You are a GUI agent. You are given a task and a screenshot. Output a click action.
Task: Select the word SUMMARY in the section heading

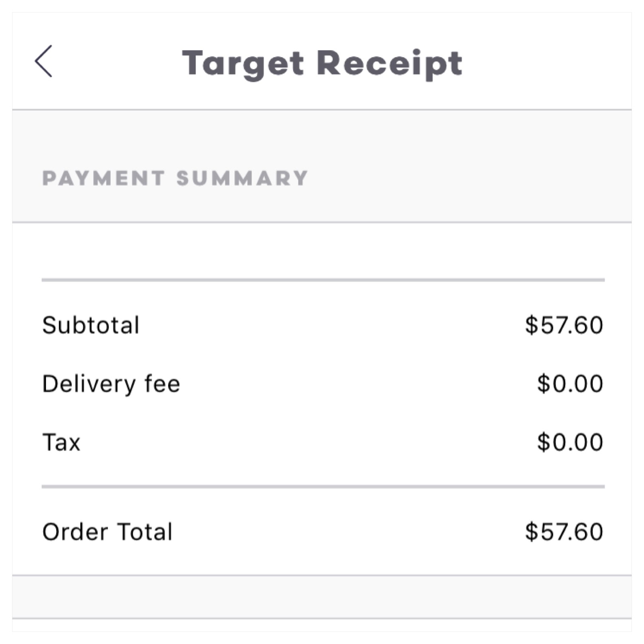tap(242, 178)
